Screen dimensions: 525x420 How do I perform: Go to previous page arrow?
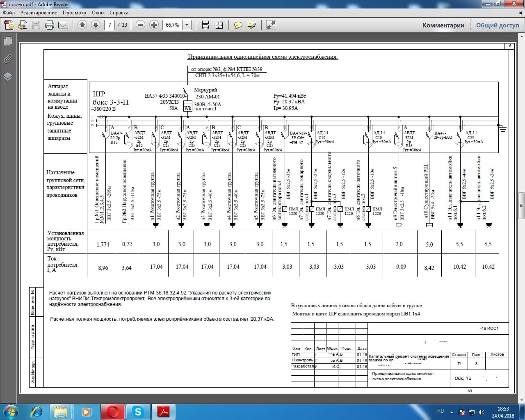[x=82, y=25]
